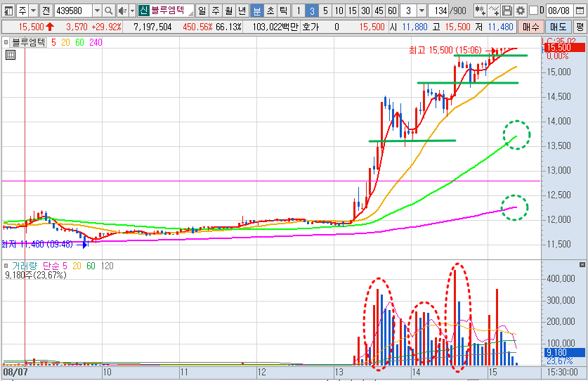This screenshot has width=588, height=381.
Task: Click the 전 button beside market selector
Action: click(46, 11)
